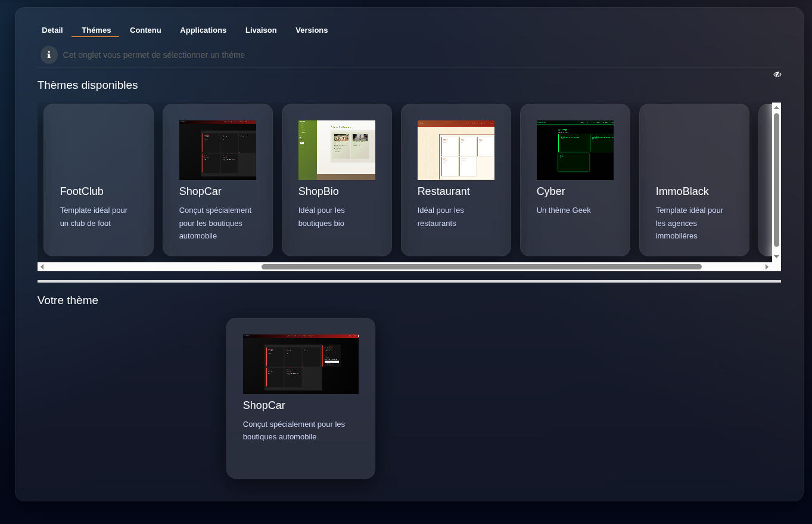Select the ShopBio theme thumbnail
This screenshot has height=524, width=812.
337,150
